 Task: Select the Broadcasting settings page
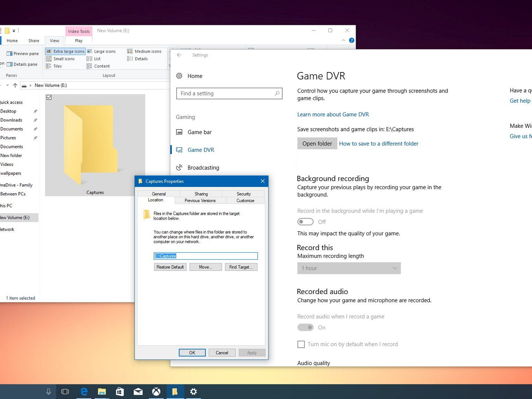click(203, 168)
